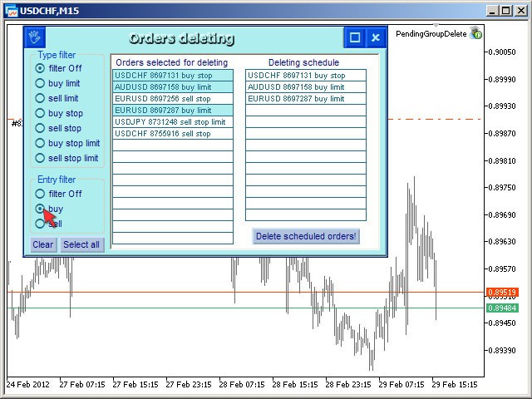Click the 0.89519 orange price label

(502, 292)
